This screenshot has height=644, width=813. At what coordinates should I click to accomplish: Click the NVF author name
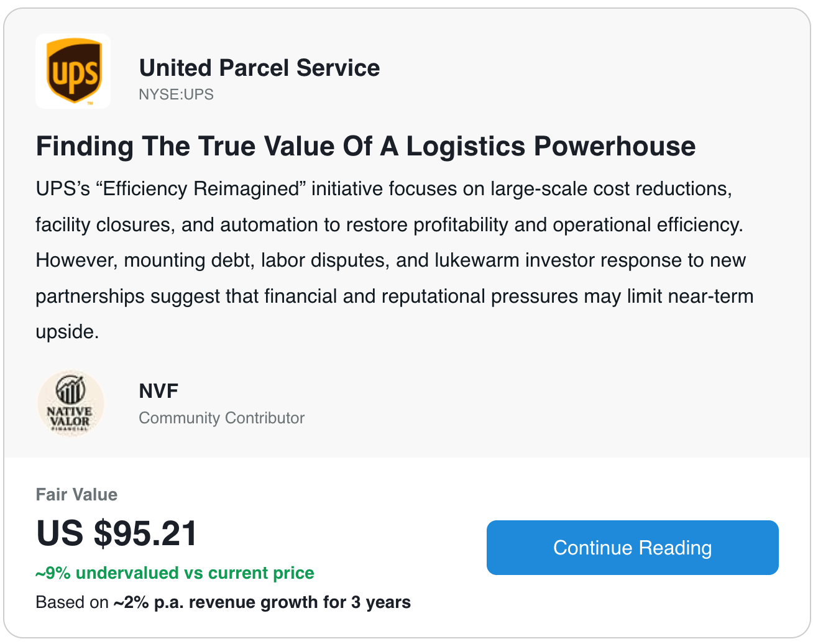click(158, 391)
